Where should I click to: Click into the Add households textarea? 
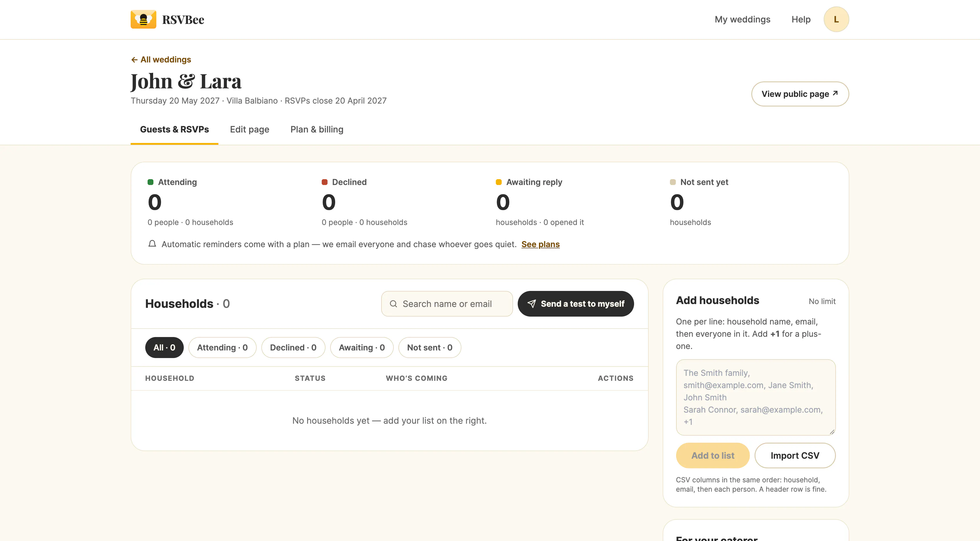coord(756,397)
